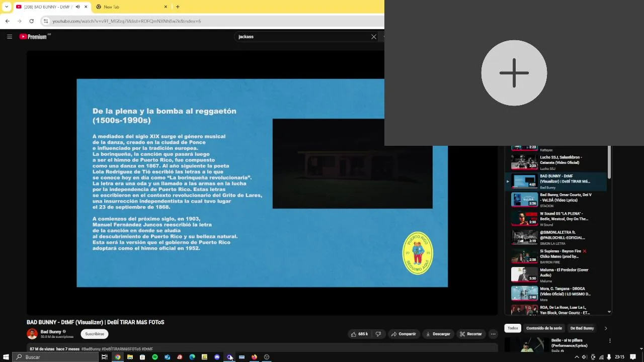Viewport: 644px width, 362px height.
Task: Open OBS Studio from taskbar
Action: click(x=267, y=357)
